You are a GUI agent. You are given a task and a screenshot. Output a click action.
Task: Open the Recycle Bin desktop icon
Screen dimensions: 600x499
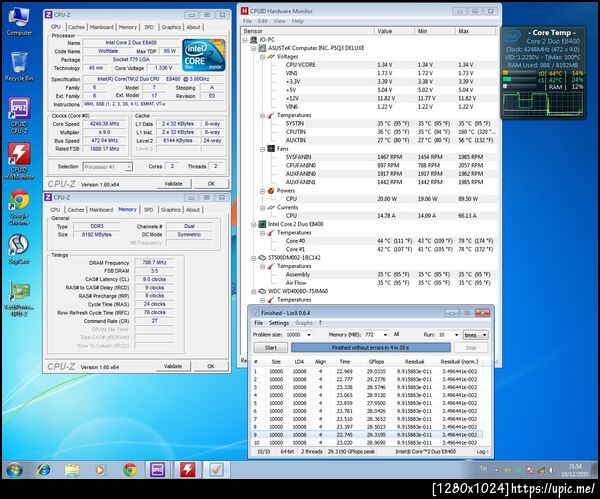click(19, 67)
